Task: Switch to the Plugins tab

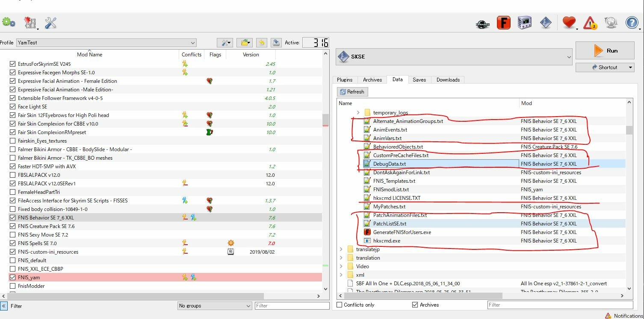Action: tap(345, 79)
